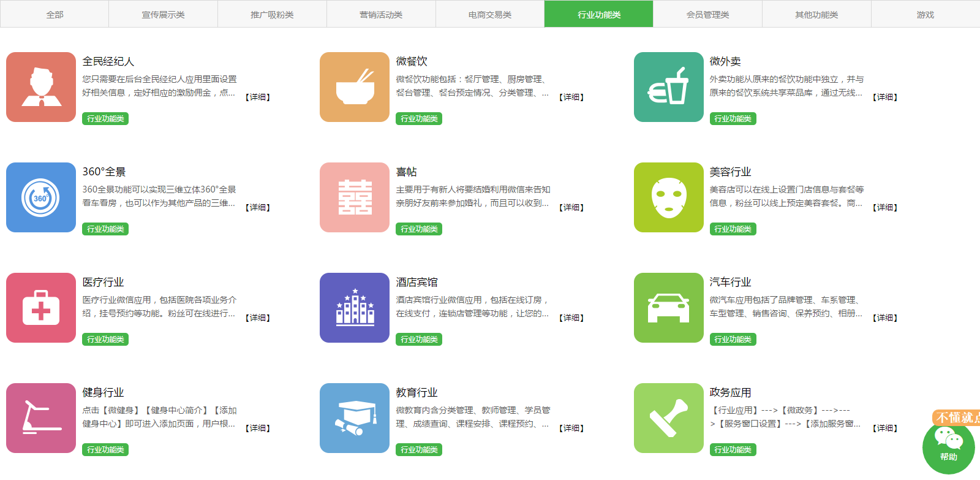Switch to the 全部 tab
This screenshot has height=480, width=980.
(x=55, y=14)
